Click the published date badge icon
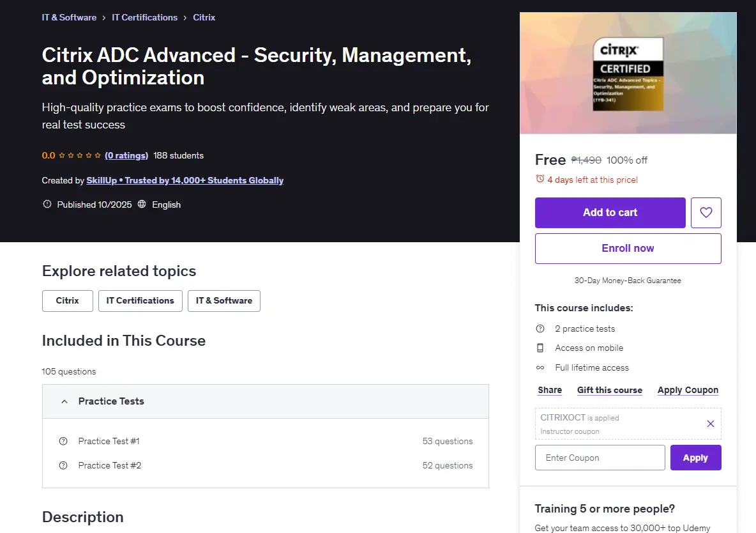Image resolution: width=756 pixels, height=533 pixels. (47, 205)
